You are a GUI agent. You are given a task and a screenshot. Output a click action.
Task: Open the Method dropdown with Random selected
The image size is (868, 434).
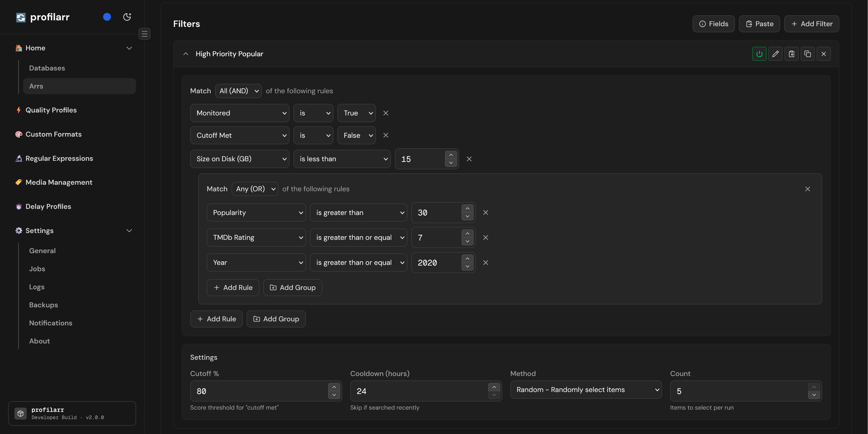click(x=586, y=390)
